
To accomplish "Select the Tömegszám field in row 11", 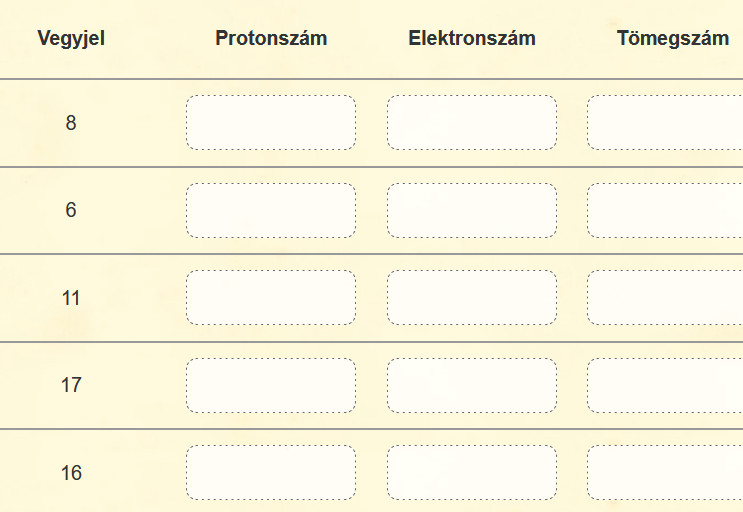I will click(x=665, y=297).
